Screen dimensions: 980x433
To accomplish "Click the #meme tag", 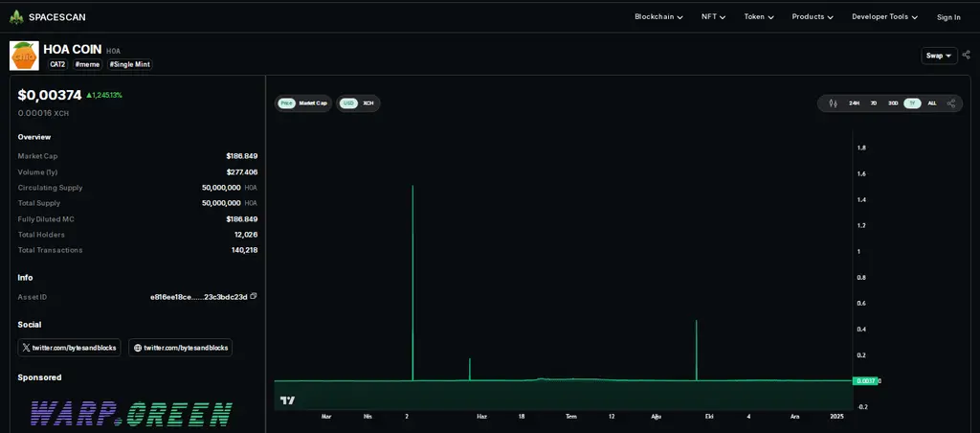I will [x=87, y=64].
